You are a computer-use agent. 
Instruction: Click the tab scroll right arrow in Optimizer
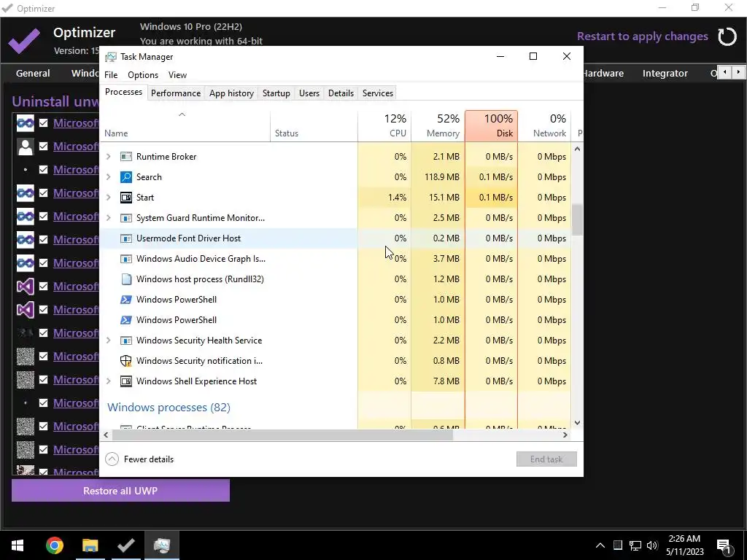738,72
